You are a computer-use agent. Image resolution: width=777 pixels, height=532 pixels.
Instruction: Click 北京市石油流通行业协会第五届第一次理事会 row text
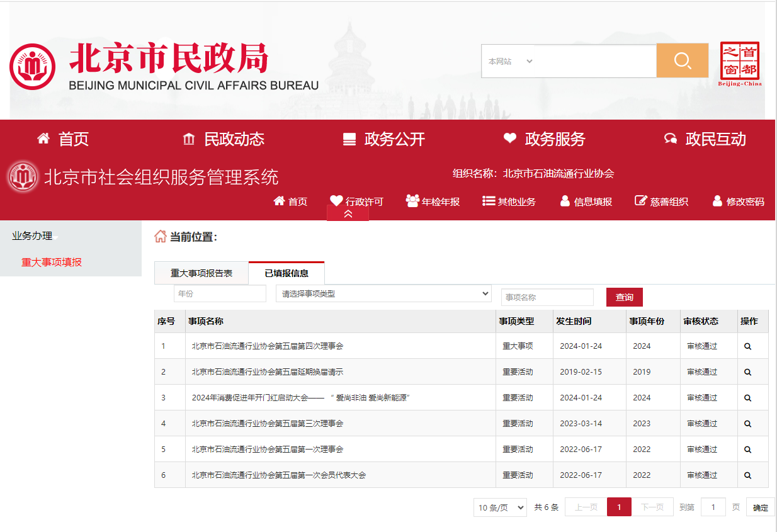[x=268, y=450]
